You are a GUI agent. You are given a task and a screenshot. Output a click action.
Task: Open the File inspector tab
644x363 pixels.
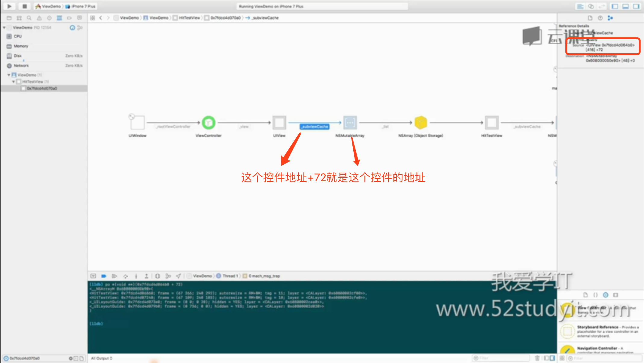pos(590,18)
